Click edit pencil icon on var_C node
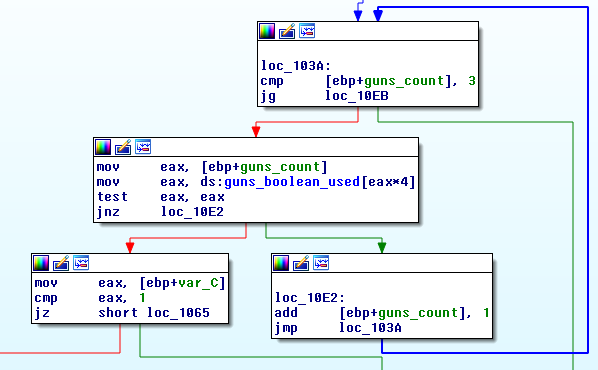The image size is (598, 370). click(61, 263)
